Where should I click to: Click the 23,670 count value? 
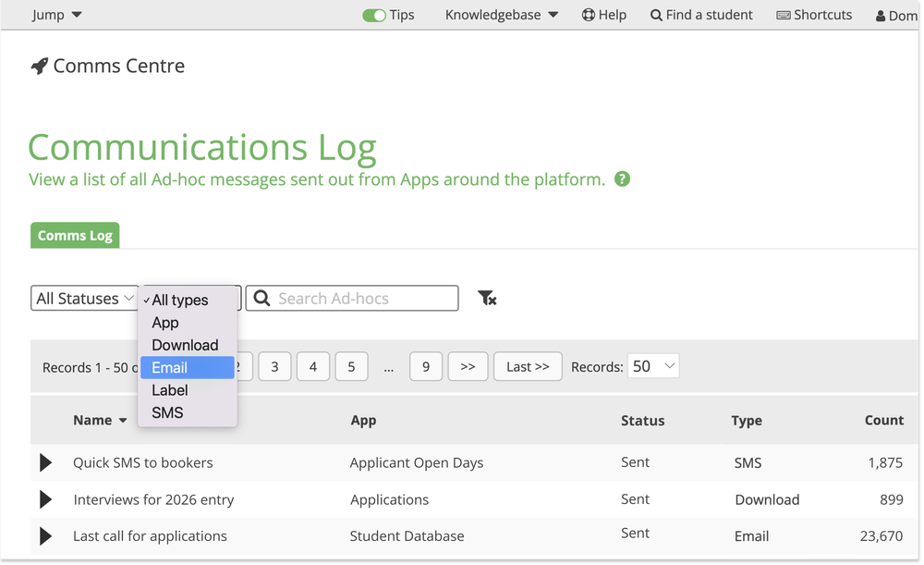[x=881, y=536]
